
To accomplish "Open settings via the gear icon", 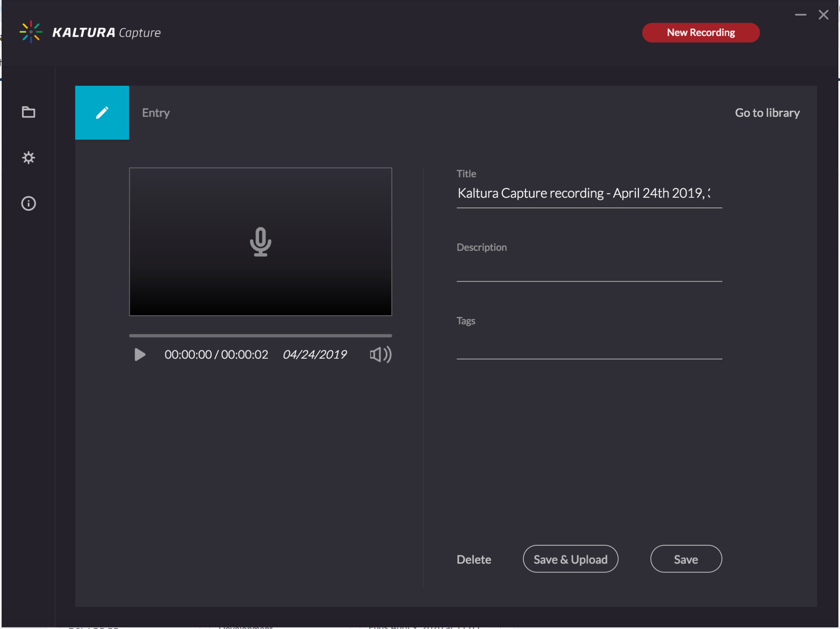I will 28,158.
